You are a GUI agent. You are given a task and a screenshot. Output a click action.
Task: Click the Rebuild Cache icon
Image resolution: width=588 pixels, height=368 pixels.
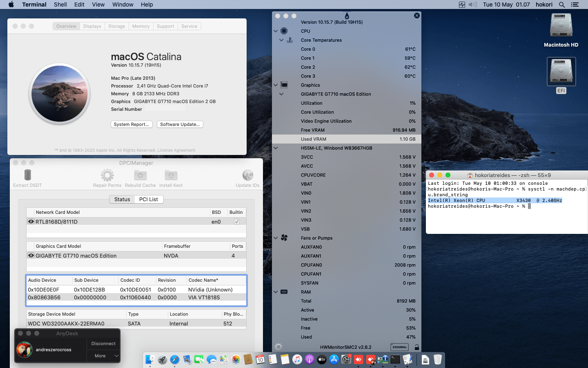(140, 176)
